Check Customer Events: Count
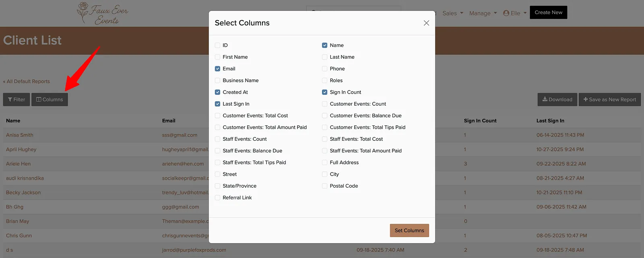The height and width of the screenshot is (258, 644). coord(324,104)
